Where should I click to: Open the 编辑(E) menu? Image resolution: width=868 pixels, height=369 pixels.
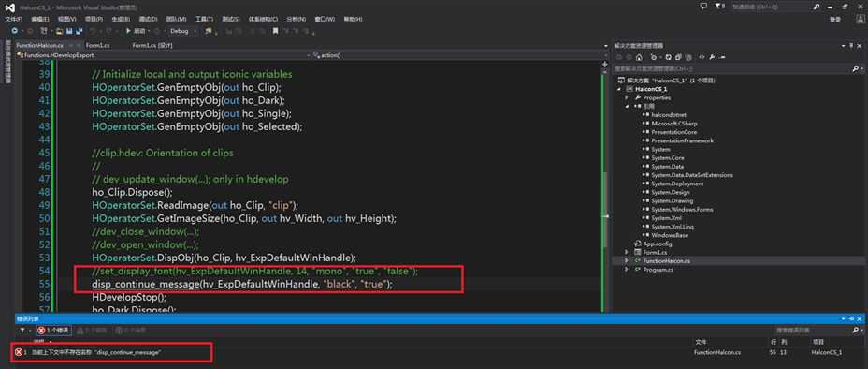pyautogui.click(x=40, y=19)
